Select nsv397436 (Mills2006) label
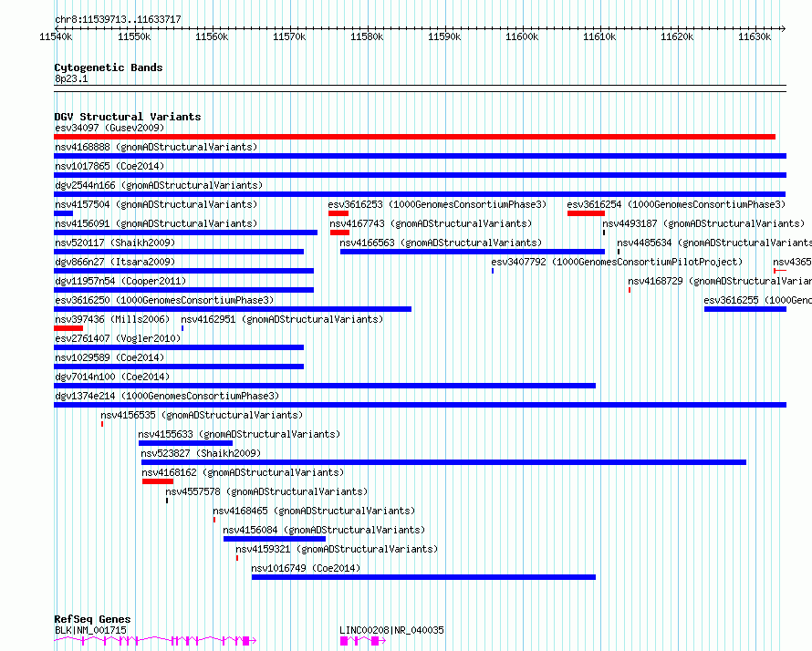812x651 pixels. tap(112, 319)
